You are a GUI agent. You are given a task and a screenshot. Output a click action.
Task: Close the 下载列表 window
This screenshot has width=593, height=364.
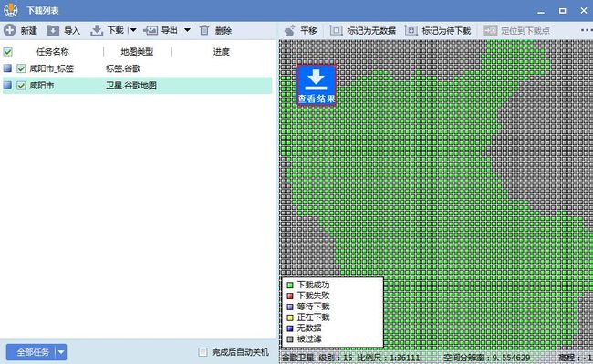(584, 11)
